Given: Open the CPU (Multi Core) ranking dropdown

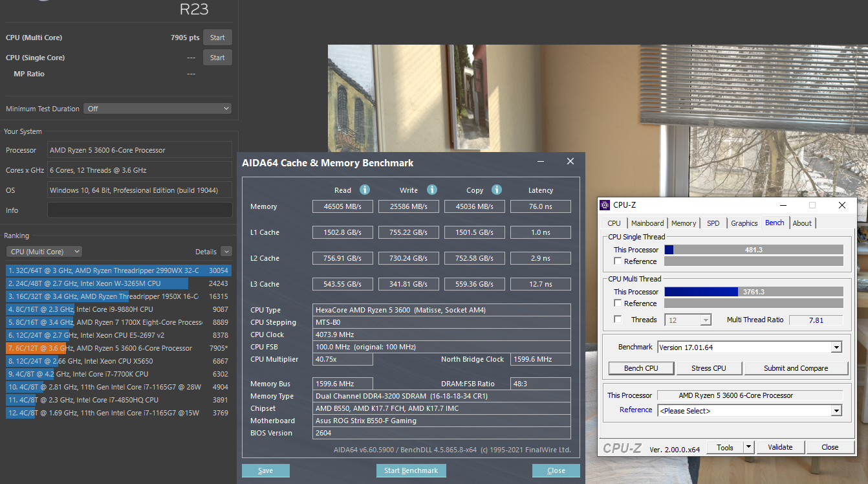Looking at the screenshot, I should (44, 252).
